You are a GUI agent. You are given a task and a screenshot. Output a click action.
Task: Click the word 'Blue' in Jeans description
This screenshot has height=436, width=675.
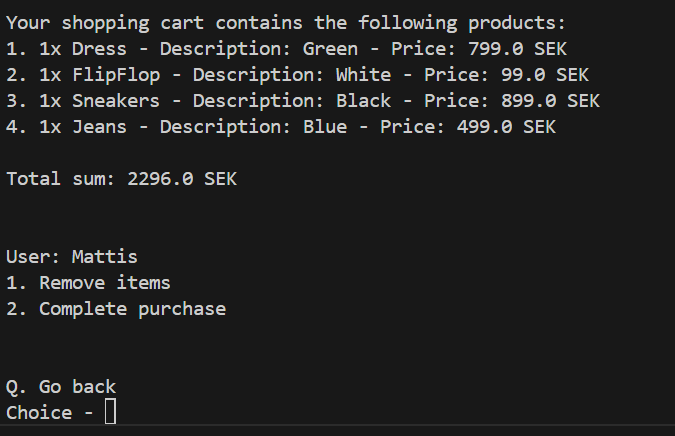coord(325,127)
